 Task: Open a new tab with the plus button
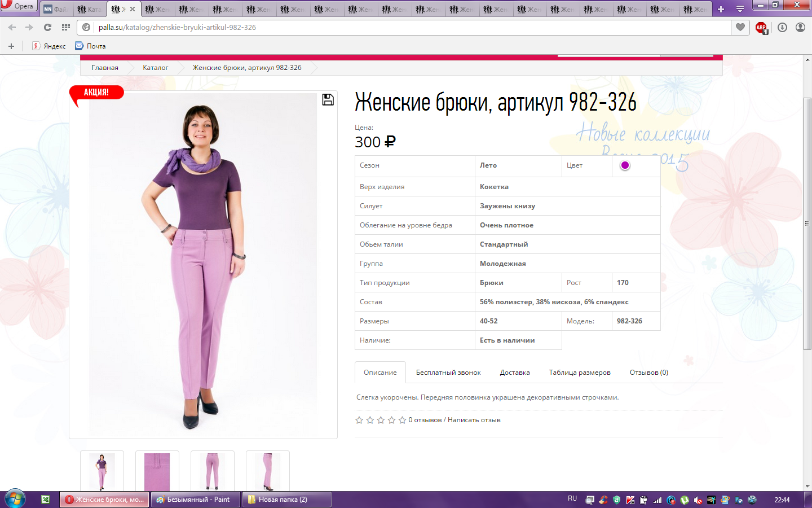tap(721, 9)
